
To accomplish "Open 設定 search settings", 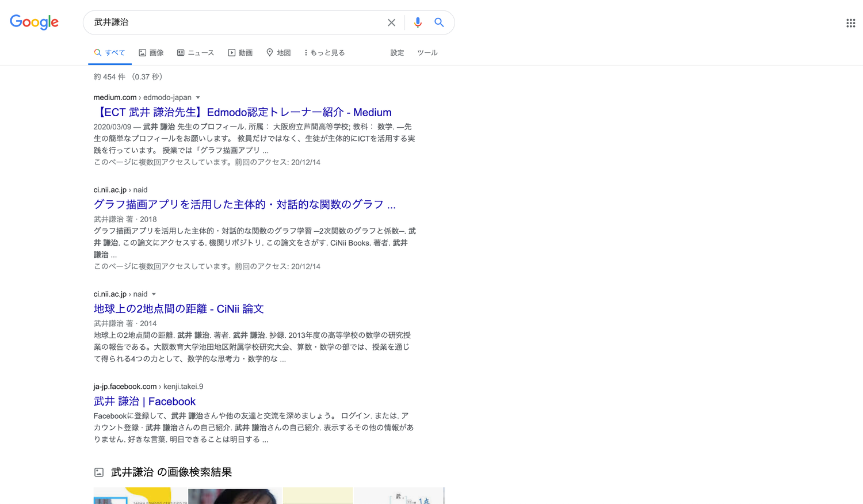I will point(397,53).
